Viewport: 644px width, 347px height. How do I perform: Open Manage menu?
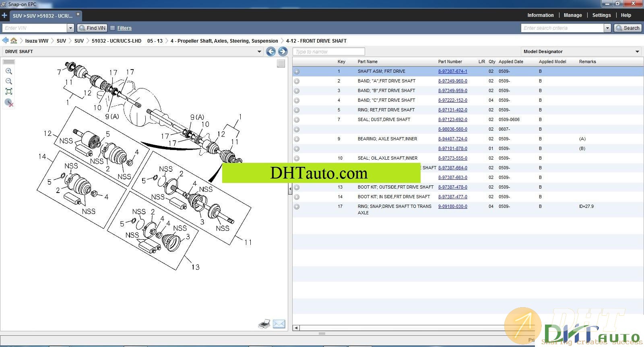(573, 15)
